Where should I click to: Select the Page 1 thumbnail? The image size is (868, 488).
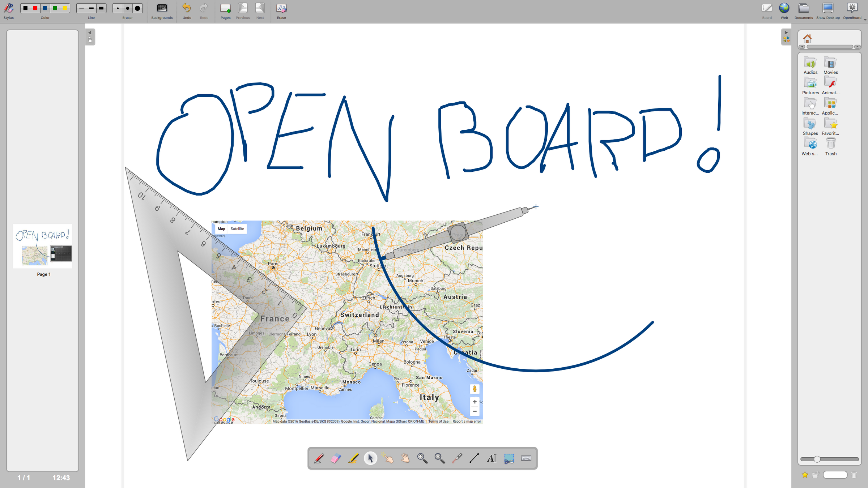coord(43,247)
